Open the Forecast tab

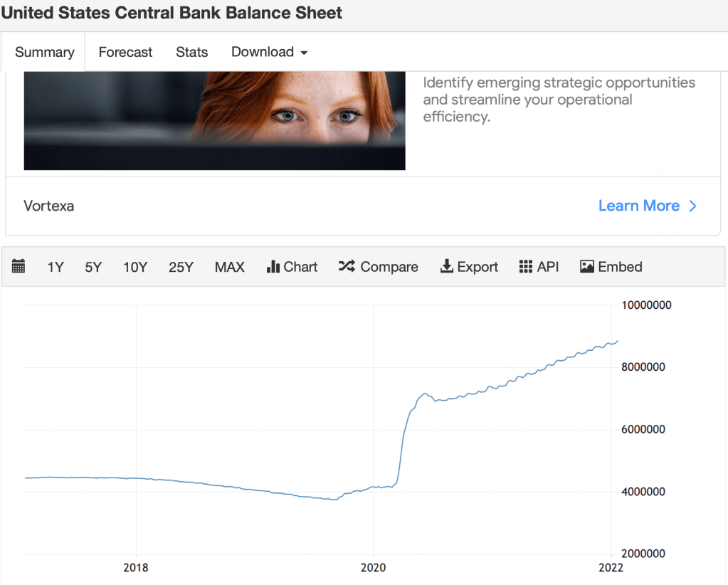pos(125,52)
